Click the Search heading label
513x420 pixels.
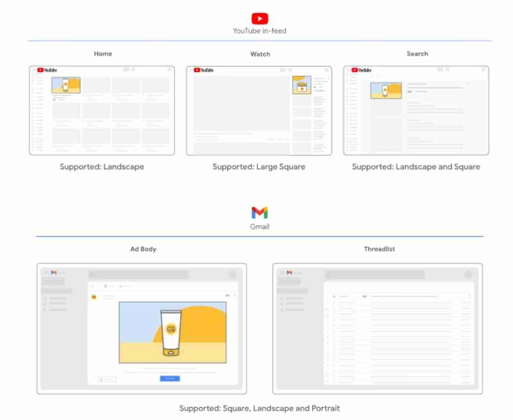417,54
